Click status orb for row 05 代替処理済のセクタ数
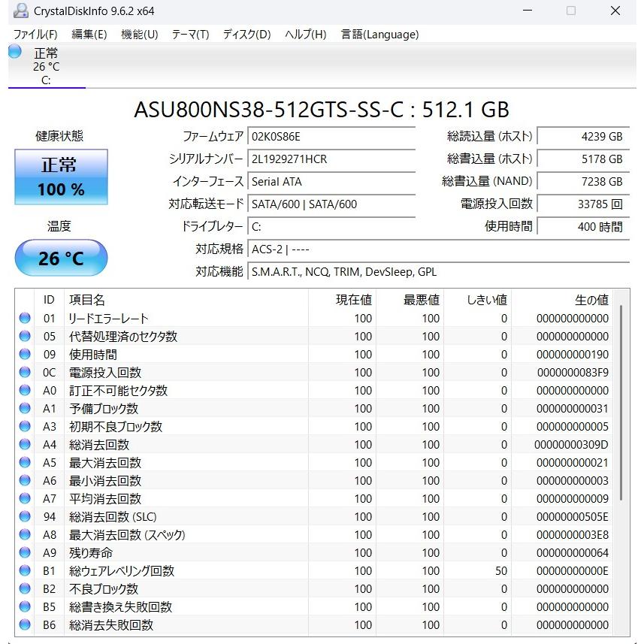The image size is (644, 644). pos(25,336)
